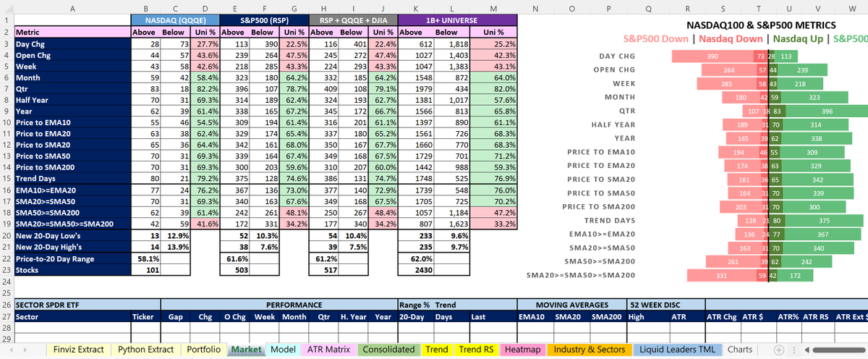Open the Finviz Extract sheet tab
This screenshot has width=868, height=359.
point(79,350)
